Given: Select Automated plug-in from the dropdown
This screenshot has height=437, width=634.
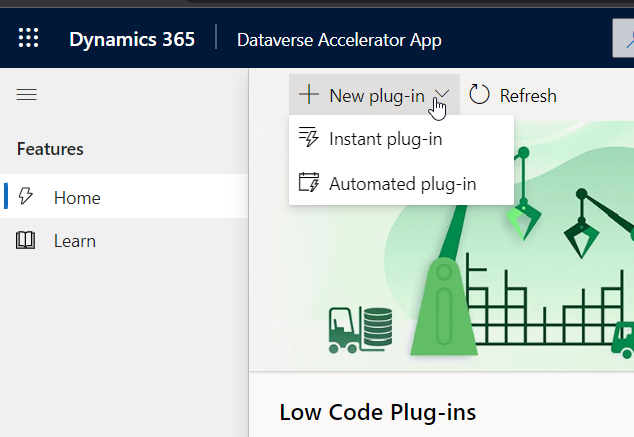Looking at the screenshot, I should (402, 184).
